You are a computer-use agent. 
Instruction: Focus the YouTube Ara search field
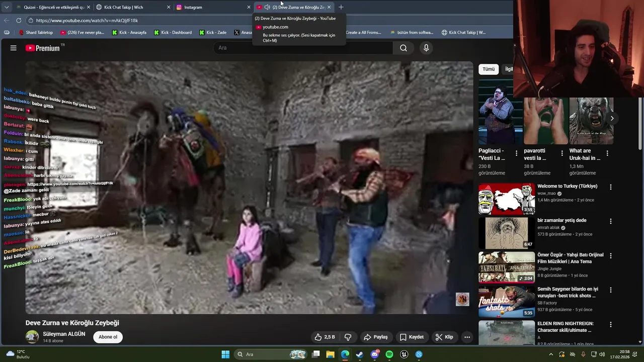click(303, 48)
